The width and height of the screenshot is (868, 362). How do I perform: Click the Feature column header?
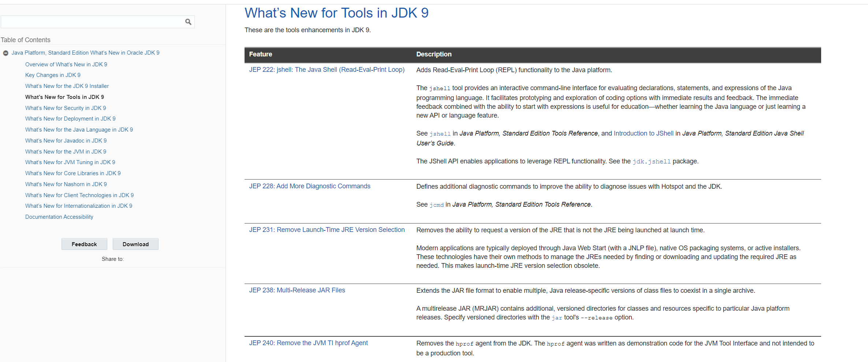(261, 54)
